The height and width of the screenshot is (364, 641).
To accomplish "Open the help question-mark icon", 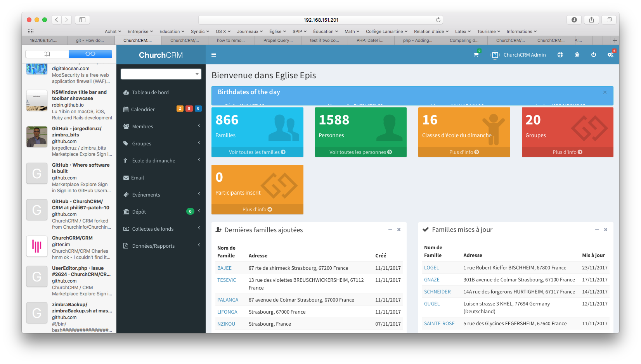I will (495, 55).
